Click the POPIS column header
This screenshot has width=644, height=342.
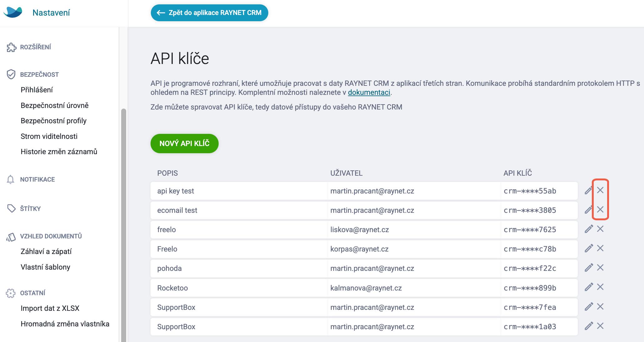pos(167,173)
